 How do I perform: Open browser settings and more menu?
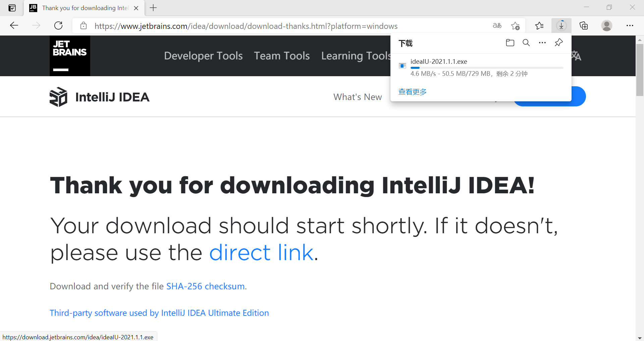point(630,26)
